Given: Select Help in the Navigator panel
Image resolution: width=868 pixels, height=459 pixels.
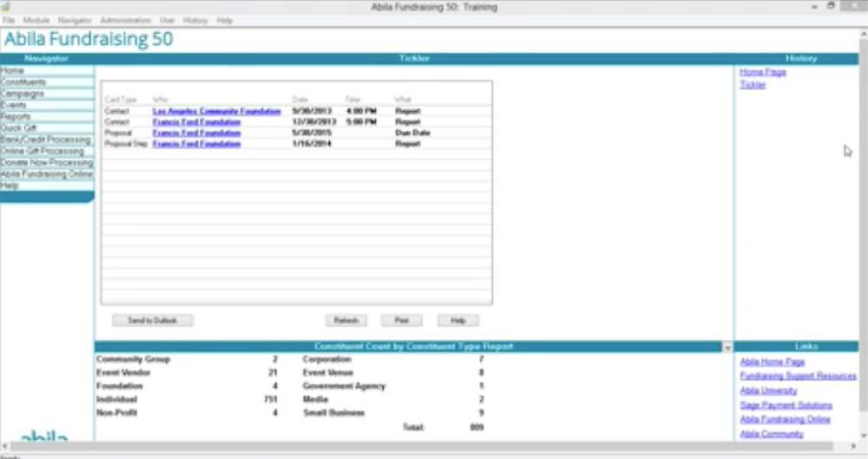Looking at the screenshot, I should [x=47, y=186].
